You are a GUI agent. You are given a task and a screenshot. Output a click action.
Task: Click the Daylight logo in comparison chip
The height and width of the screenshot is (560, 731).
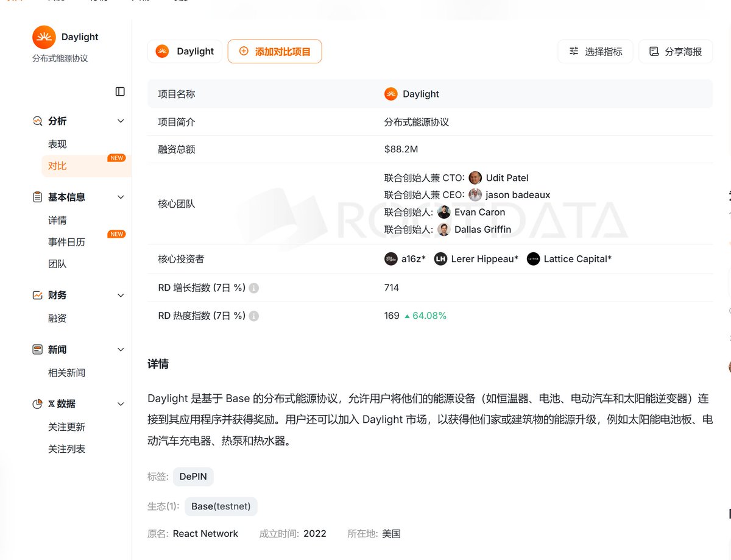[x=162, y=51]
